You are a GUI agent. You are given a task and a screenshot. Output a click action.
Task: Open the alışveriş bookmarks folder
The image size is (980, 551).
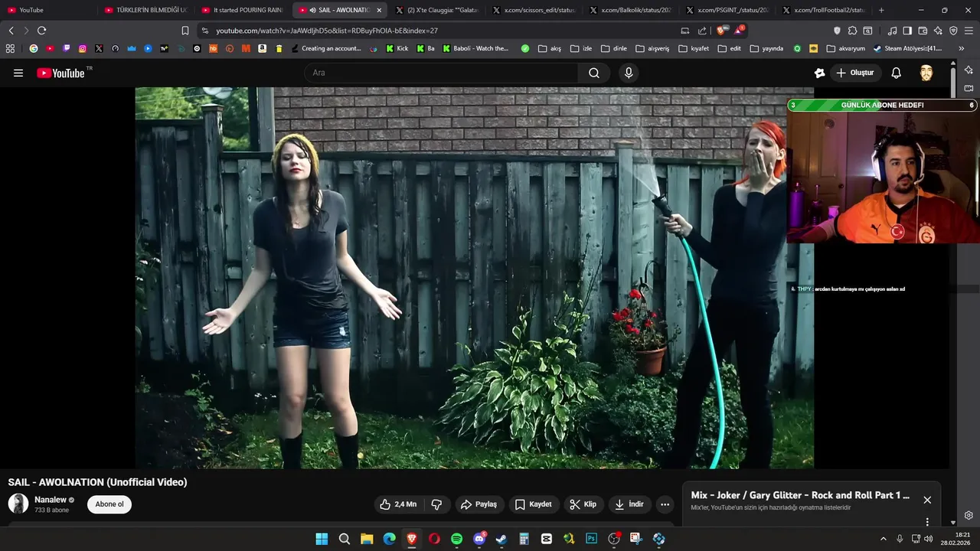click(652, 48)
